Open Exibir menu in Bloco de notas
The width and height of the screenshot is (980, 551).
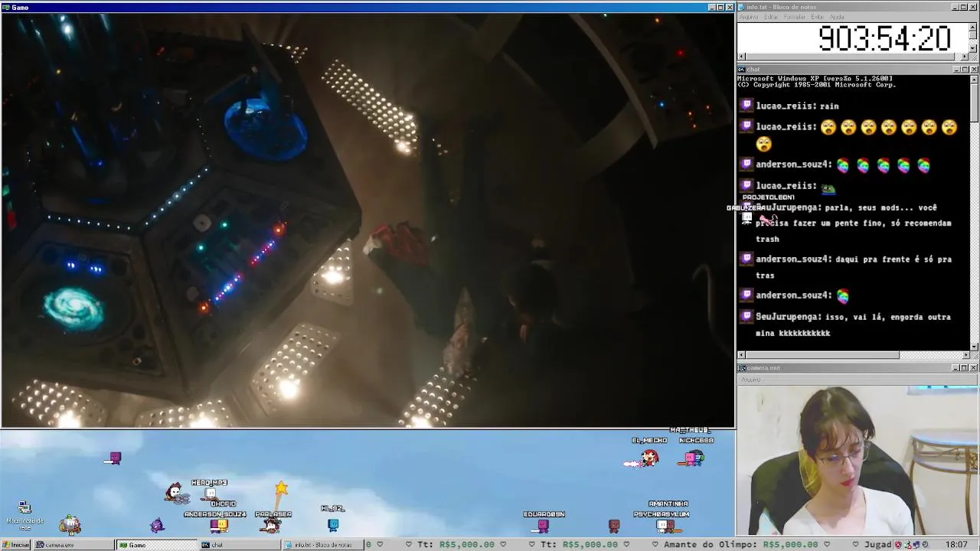pos(818,17)
